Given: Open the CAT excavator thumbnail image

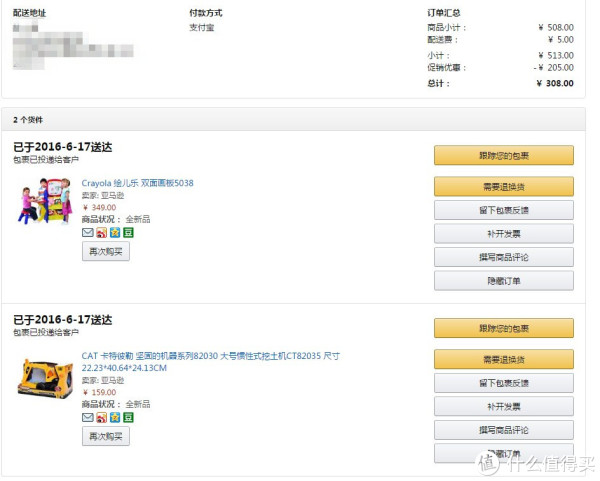Looking at the screenshot, I should coord(45,378).
